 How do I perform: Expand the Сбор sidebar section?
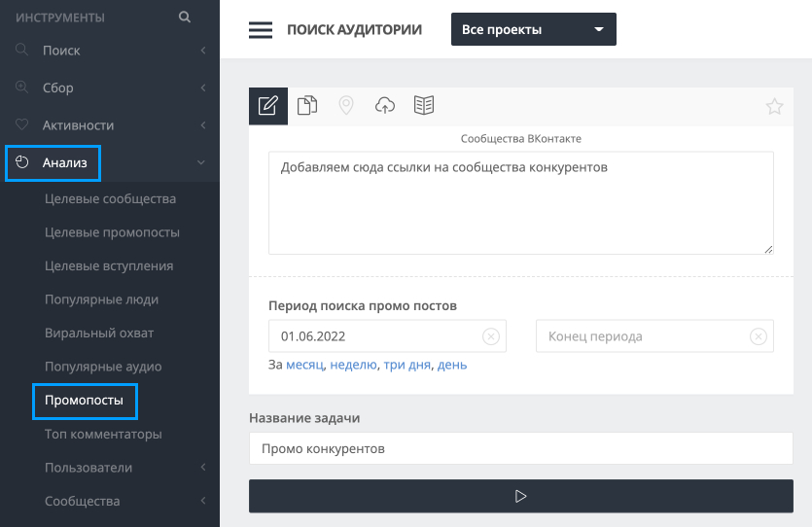109,88
